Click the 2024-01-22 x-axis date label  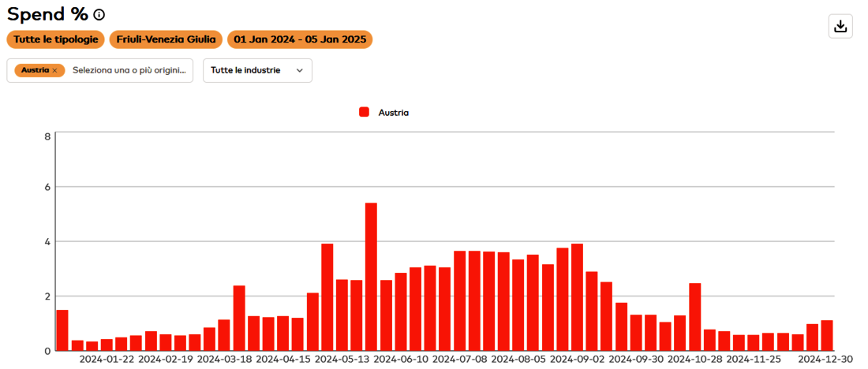pos(107,359)
